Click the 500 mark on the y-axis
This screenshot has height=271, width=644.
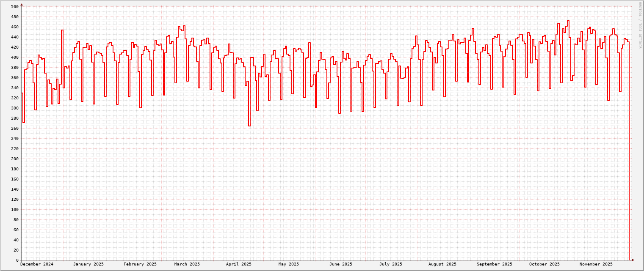pos(14,6)
